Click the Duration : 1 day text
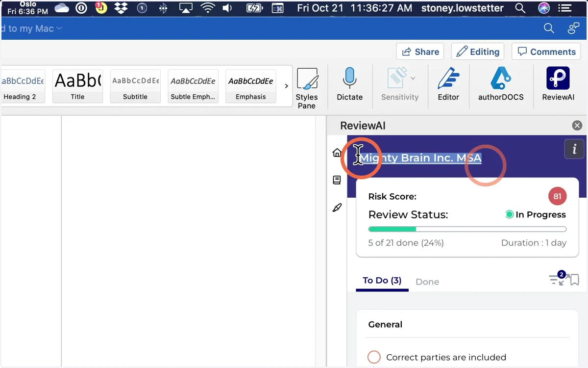Screen dimensions: 588x368 point(534,243)
